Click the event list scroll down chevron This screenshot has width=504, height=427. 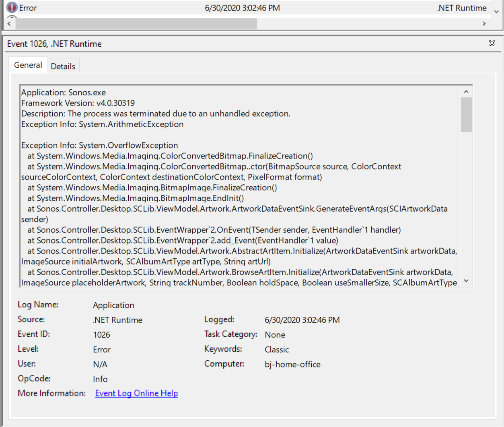pos(496,12)
